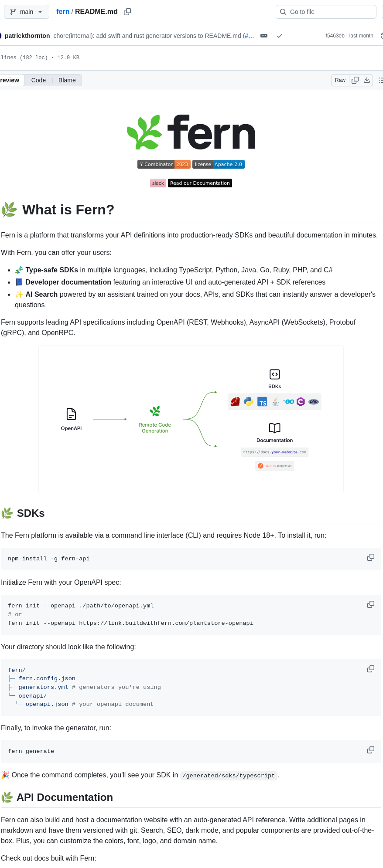
Task: Click the slack badge
Action: coord(158,183)
